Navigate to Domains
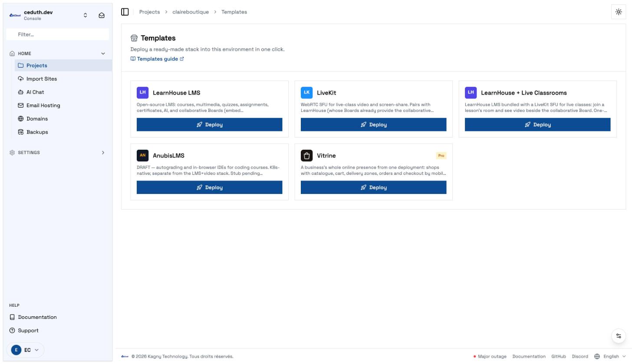 point(63,119)
